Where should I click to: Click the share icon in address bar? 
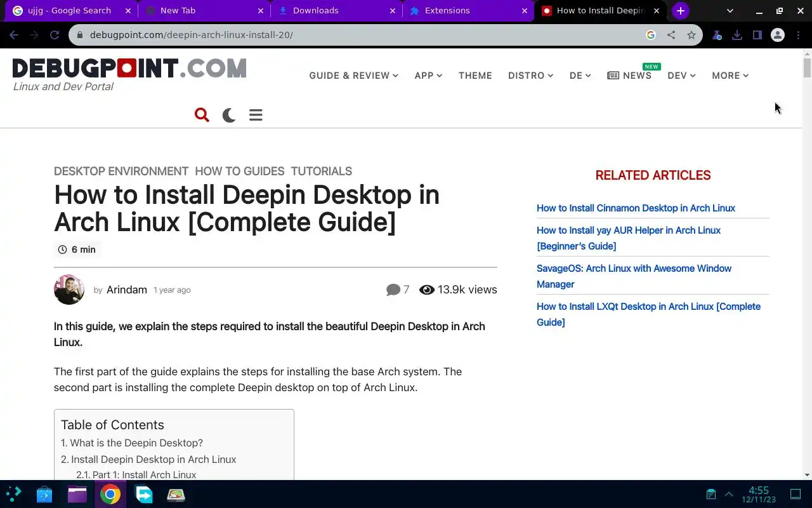[671, 35]
